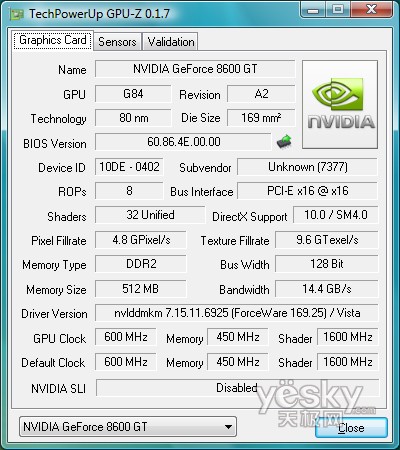Click the Name field showing GeForce 8600 GT

(x=195, y=69)
